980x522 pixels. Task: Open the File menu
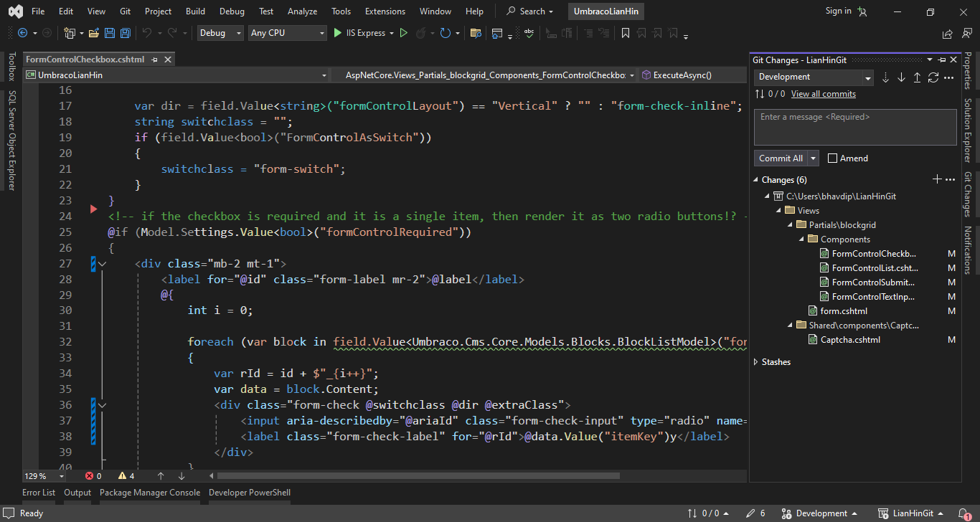coord(38,11)
